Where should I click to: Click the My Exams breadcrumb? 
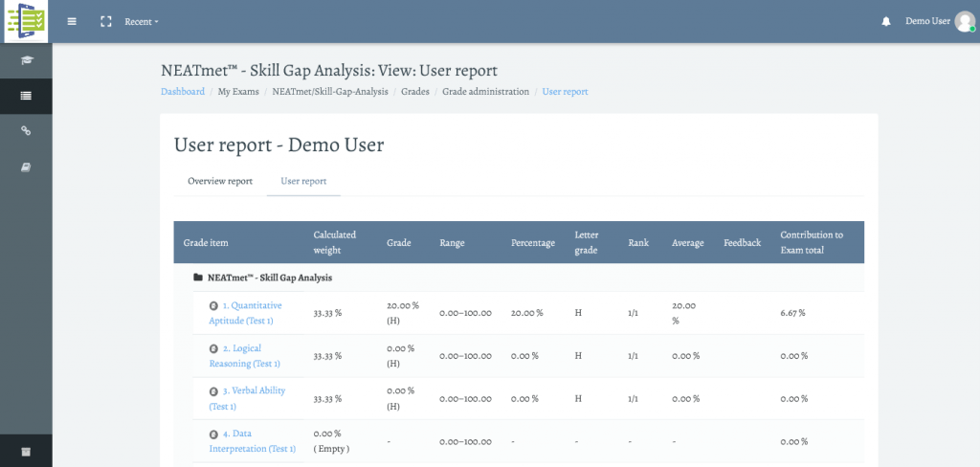pos(238,91)
